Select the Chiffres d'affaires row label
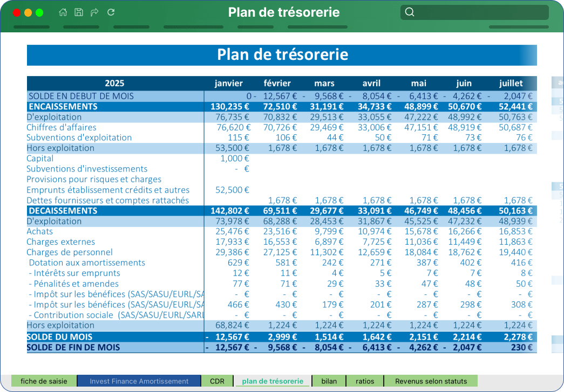Image resolution: width=564 pixels, height=392 pixels. click(x=62, y=127)
